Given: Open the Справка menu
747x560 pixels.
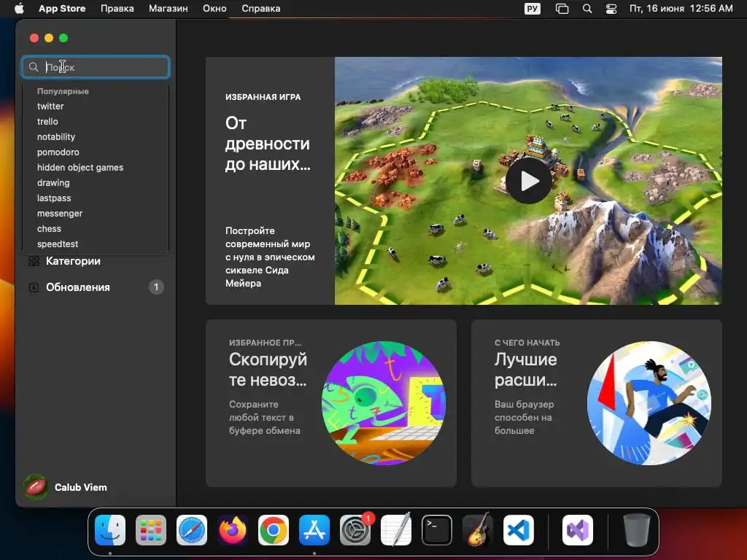Looking at the screenshot, I should point(260,9).
